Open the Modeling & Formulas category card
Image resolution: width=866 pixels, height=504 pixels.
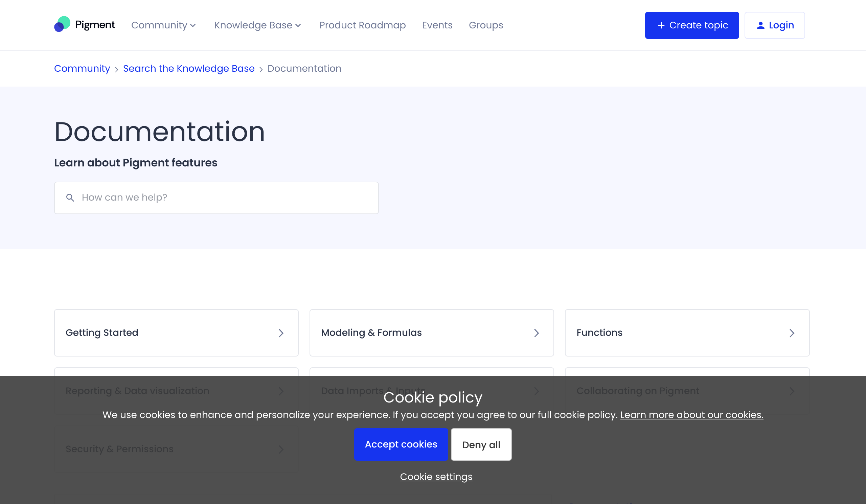click(432, 333)
